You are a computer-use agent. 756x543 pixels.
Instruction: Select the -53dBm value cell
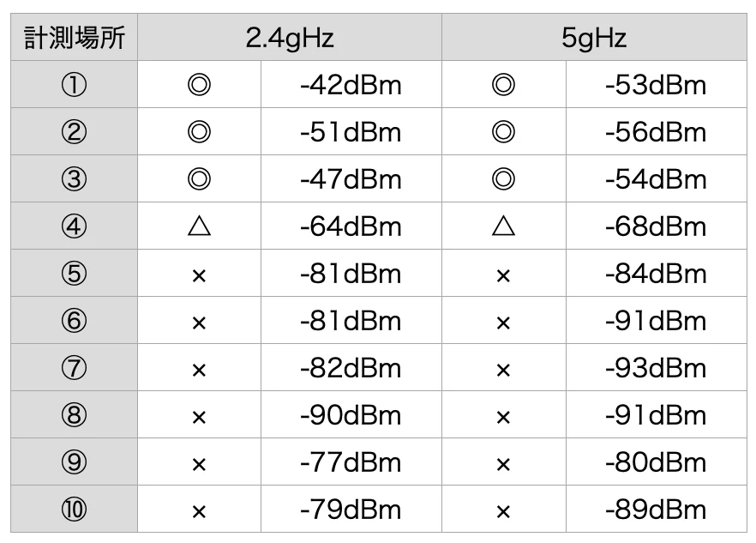(x=656, y=85)
